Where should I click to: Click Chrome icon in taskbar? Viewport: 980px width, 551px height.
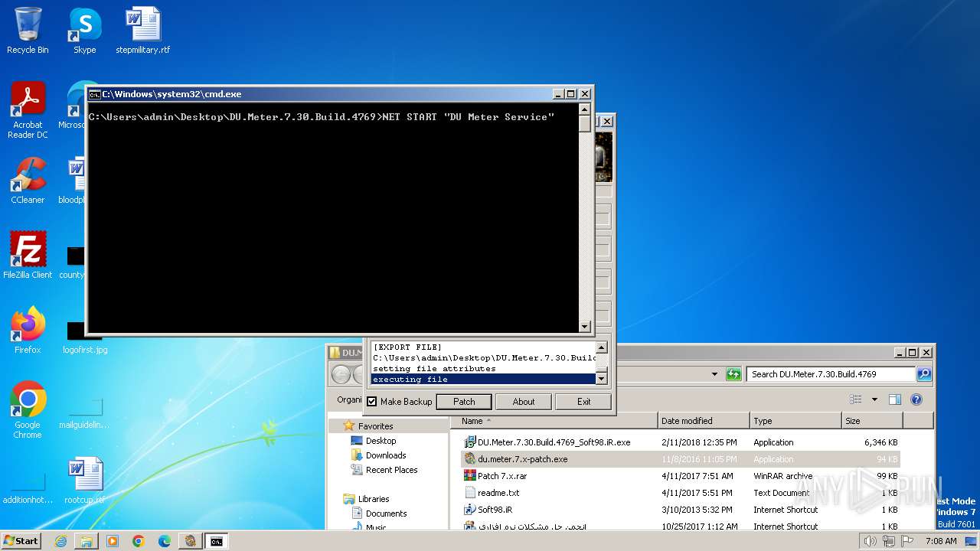pyautogui.click(x=139, y=541)
